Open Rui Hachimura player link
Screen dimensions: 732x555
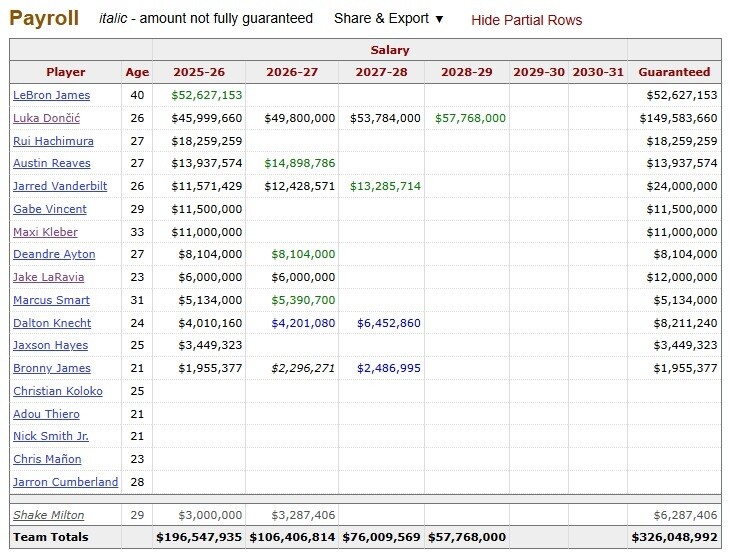(53, 141)
